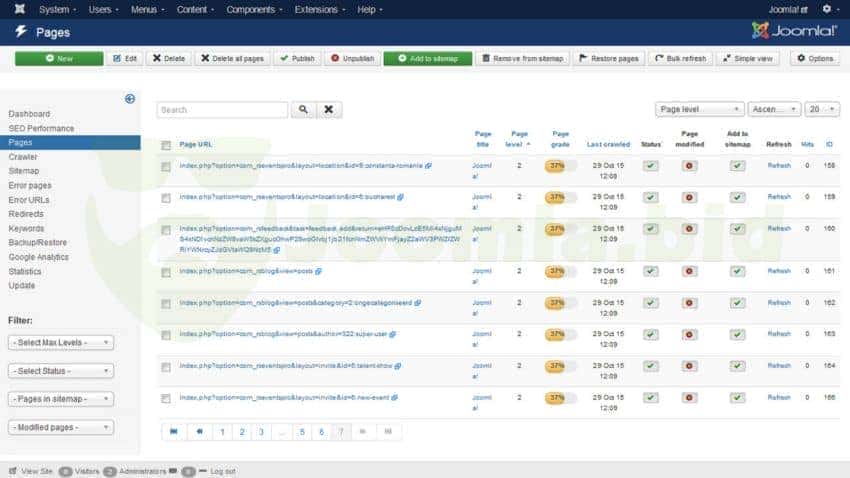Click red page modified icon for ID 161

689,271
